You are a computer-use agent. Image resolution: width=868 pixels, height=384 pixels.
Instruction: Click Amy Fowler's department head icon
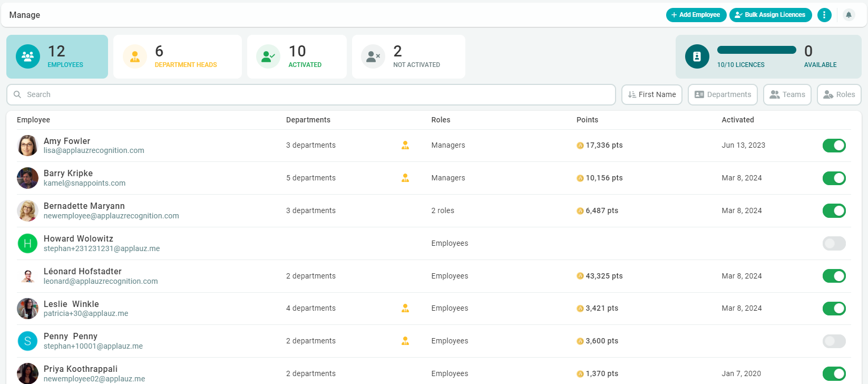405,146
